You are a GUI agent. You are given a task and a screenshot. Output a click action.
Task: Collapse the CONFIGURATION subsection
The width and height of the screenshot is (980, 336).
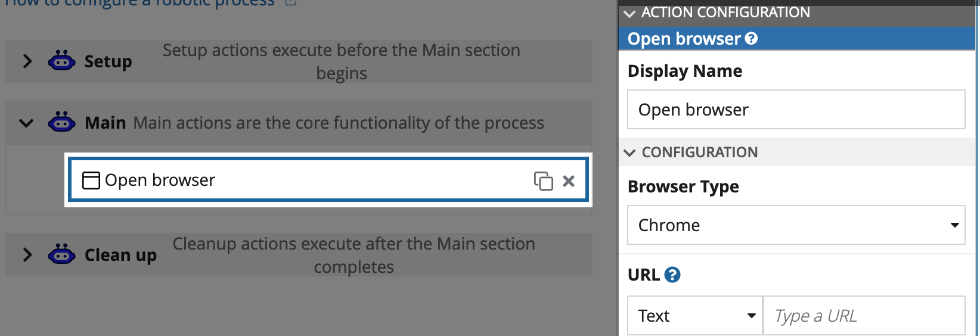click(x=629, y=153)
